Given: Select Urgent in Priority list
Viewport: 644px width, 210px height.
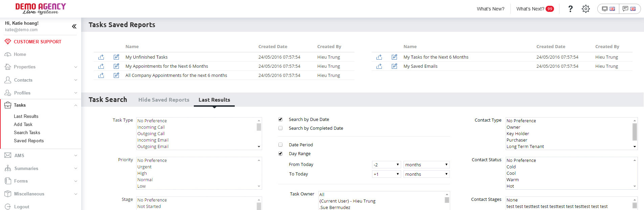Looking at the screenshot, I should 144,167.
